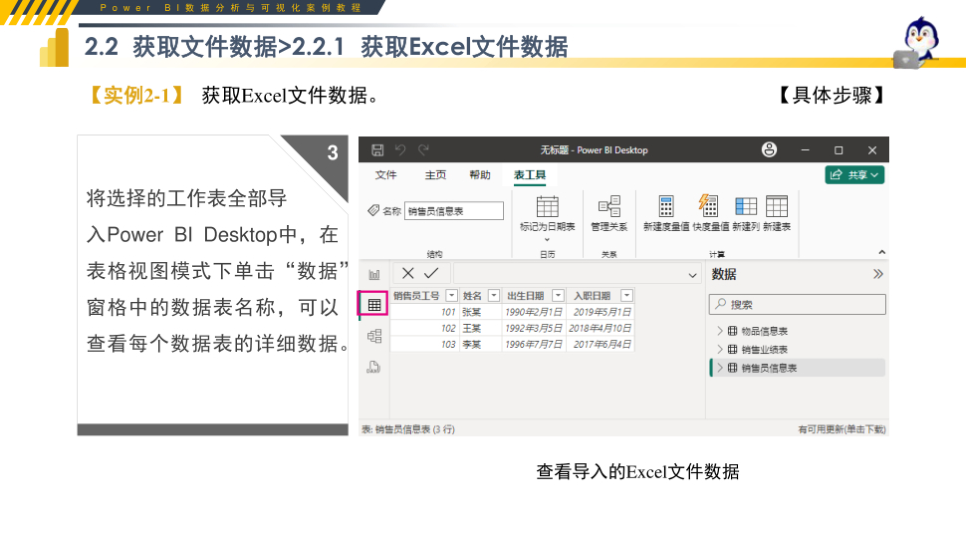Open the user account icon
Viewport: 966px width, 544px height.
(x=769, y=150)
